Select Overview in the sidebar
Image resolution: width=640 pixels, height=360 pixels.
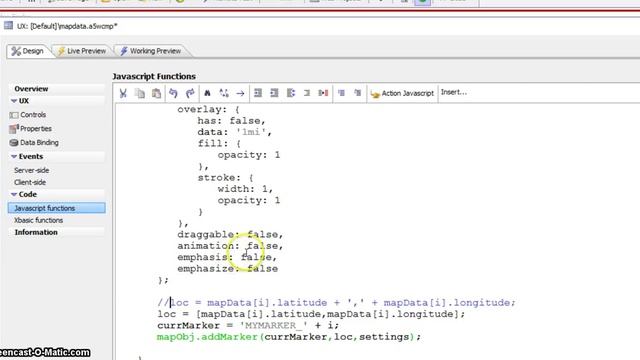click(31, 89)
